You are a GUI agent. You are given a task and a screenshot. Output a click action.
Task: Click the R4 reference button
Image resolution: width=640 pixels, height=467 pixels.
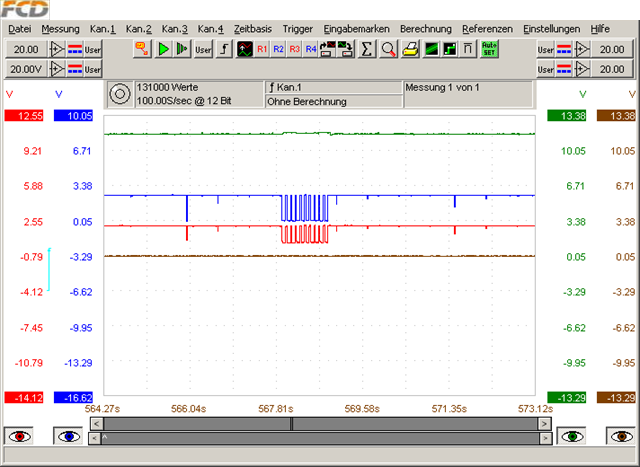click(311, 48)
